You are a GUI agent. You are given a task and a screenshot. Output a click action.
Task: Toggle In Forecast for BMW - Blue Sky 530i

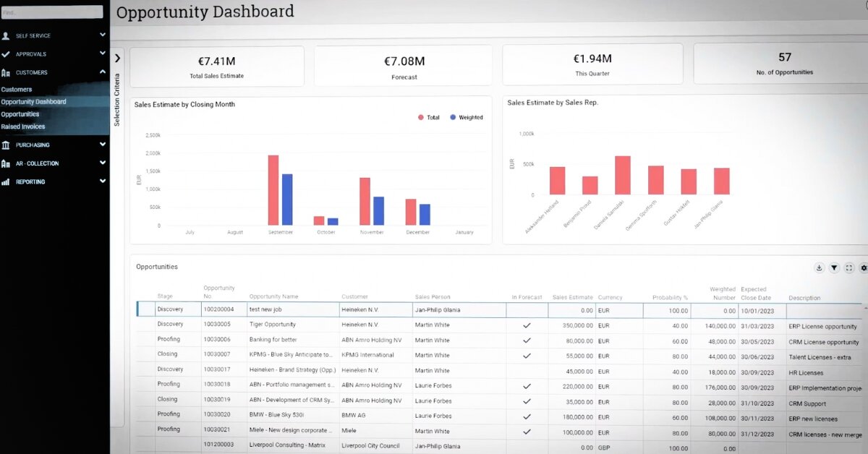(x=527, y=416)
